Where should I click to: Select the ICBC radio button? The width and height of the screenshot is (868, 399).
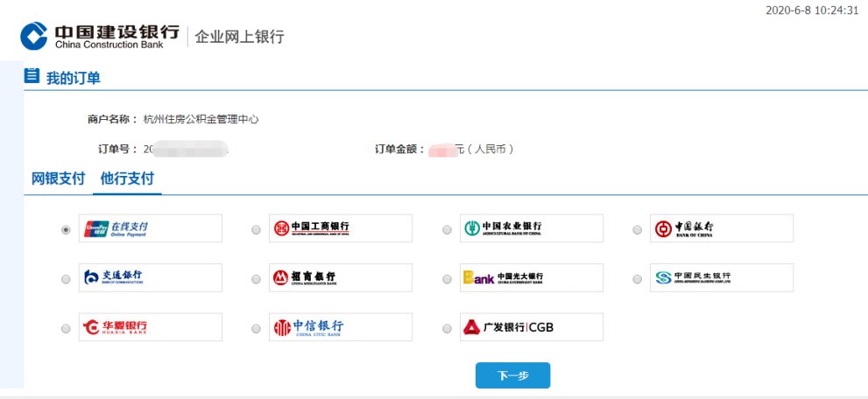tap(256, 230)
